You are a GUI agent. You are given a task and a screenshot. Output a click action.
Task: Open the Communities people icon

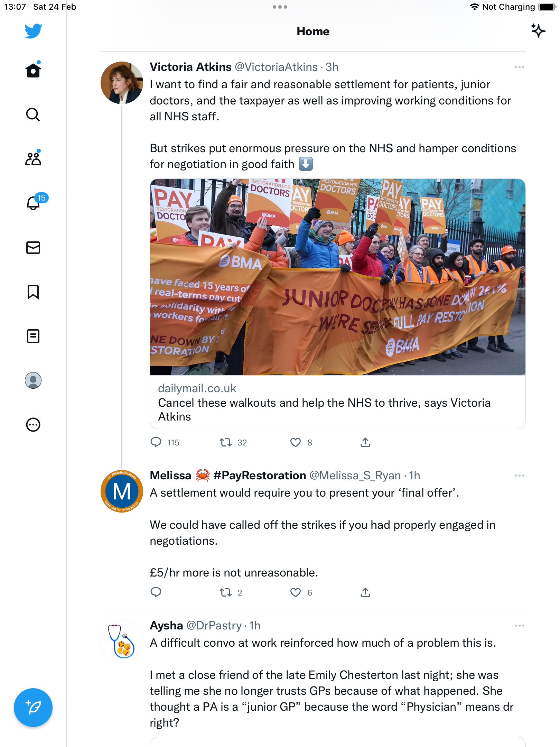33,159
